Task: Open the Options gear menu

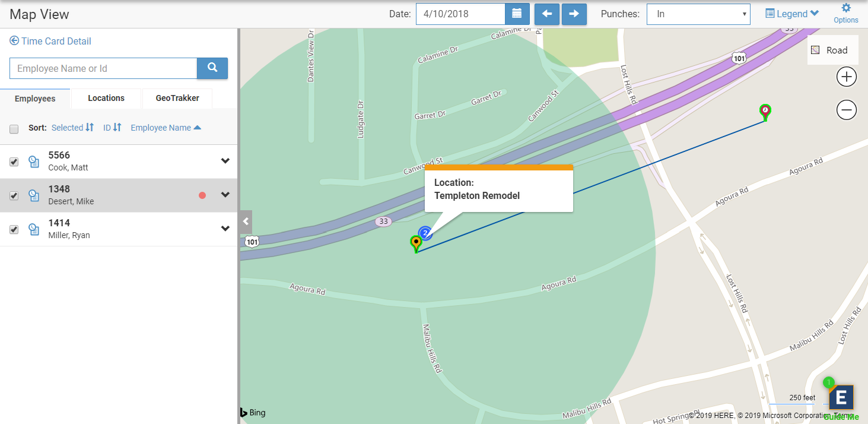Action: point(845,13)
